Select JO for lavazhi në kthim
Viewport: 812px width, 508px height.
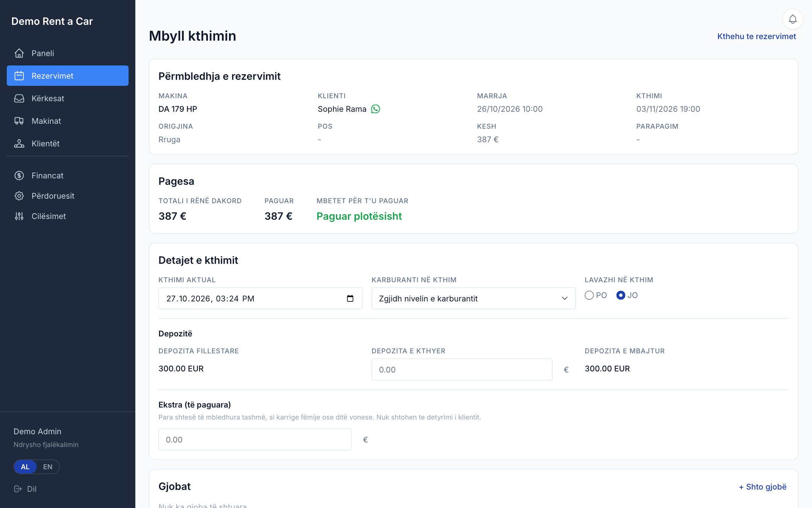621,295
